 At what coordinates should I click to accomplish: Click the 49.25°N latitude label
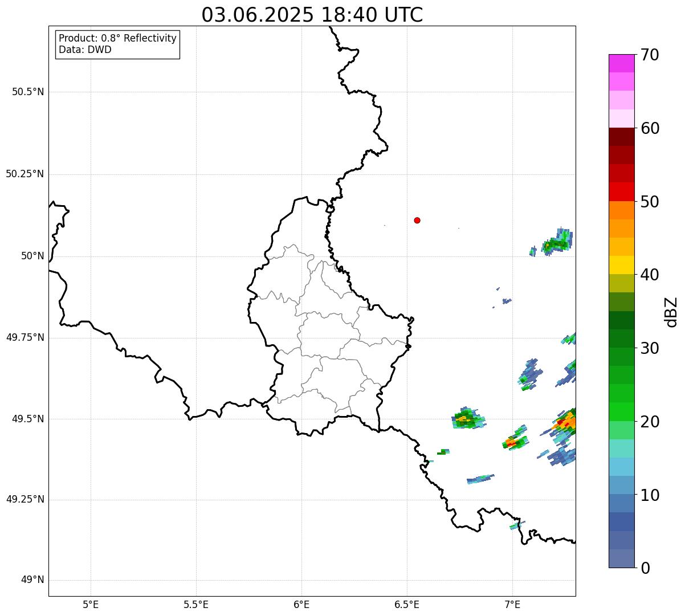(x=25, y=499)
